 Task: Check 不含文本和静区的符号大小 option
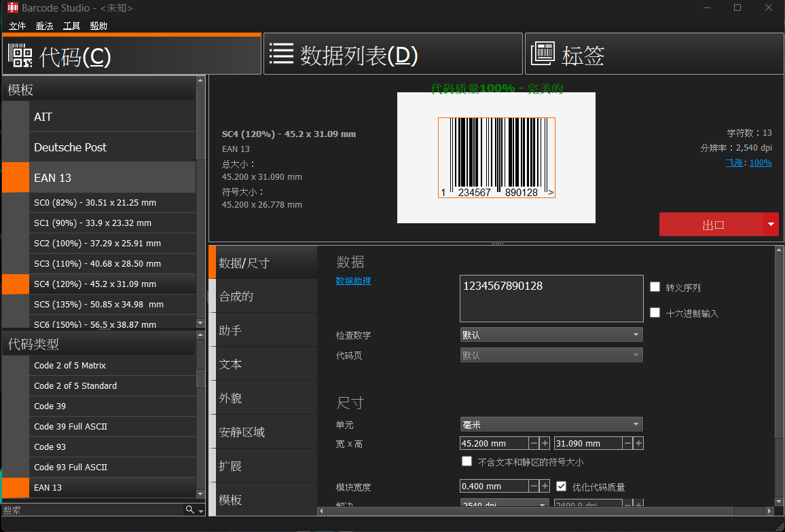[x=467, y=461]
